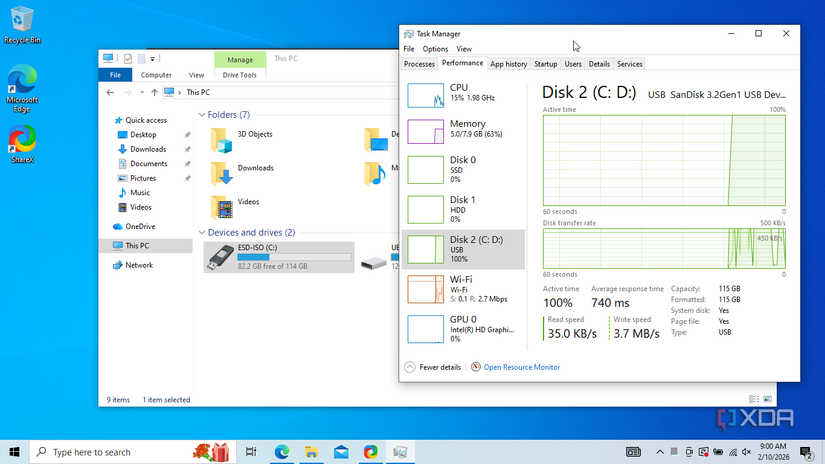Collapse the Devices and drives (2) group
Viewport: 825px width, 464px height.
(x=202, y=233)
